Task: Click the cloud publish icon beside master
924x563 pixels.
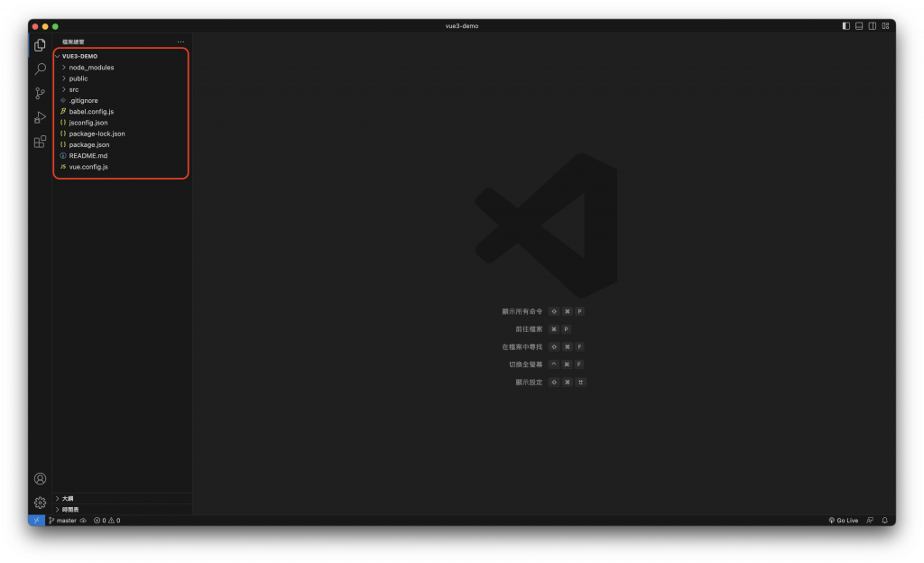Action: [83, 521]
